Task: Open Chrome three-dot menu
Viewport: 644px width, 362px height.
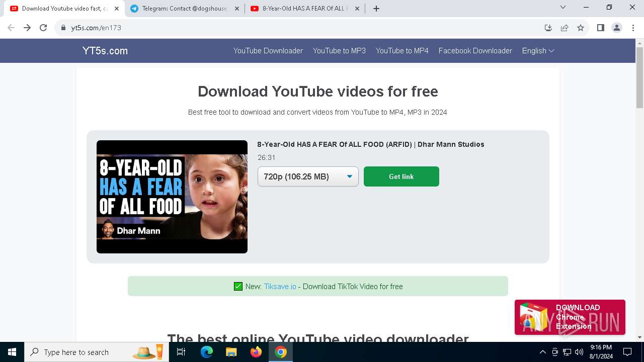Action: (633, 28)
